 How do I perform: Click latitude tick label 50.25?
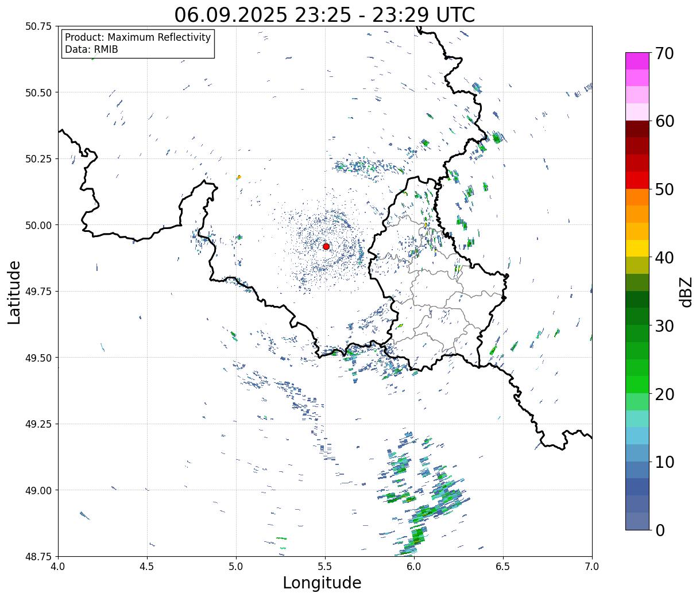pos(39,158)
